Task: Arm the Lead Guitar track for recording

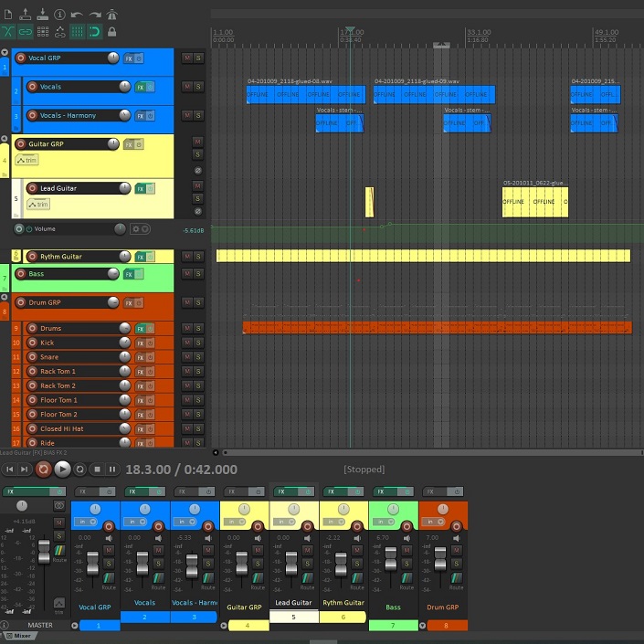Action: 31,188
